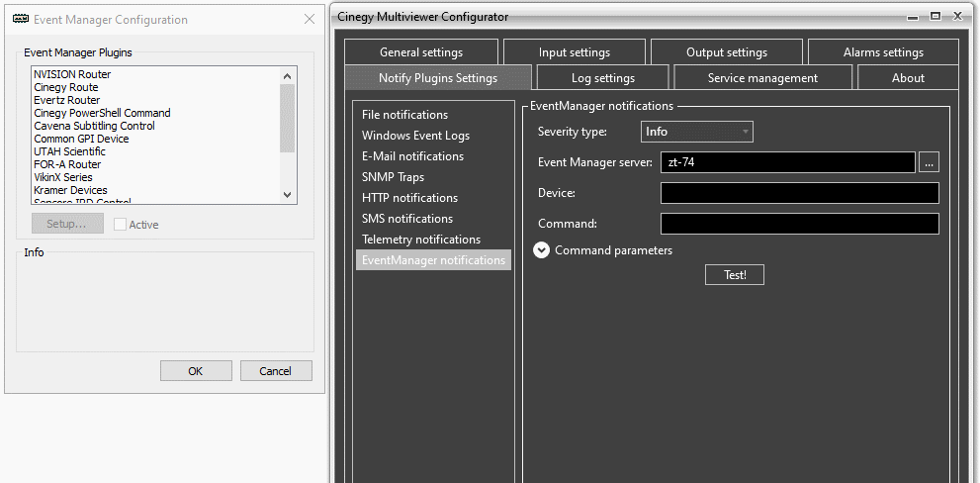Click OK in Event Manager Configuration
The image size is (980, 483).
point(196,371)
